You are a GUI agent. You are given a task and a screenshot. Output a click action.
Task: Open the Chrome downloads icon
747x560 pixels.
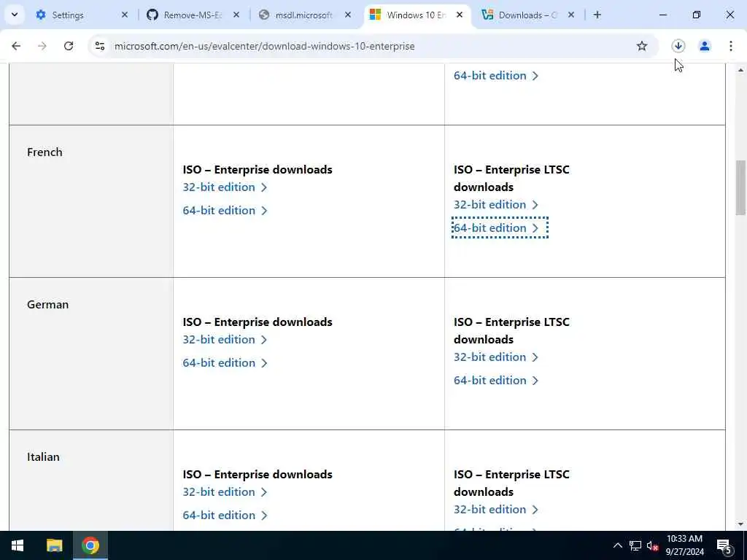pos(678,46)
